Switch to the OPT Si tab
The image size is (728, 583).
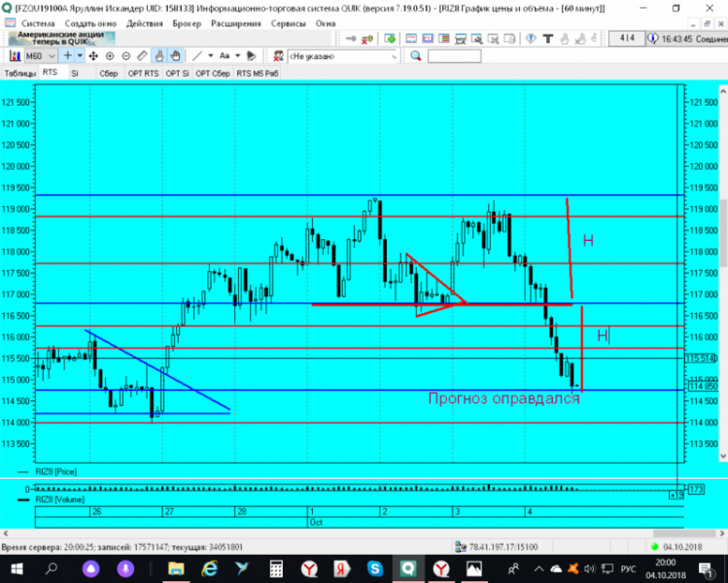click(x=177, y=73)
